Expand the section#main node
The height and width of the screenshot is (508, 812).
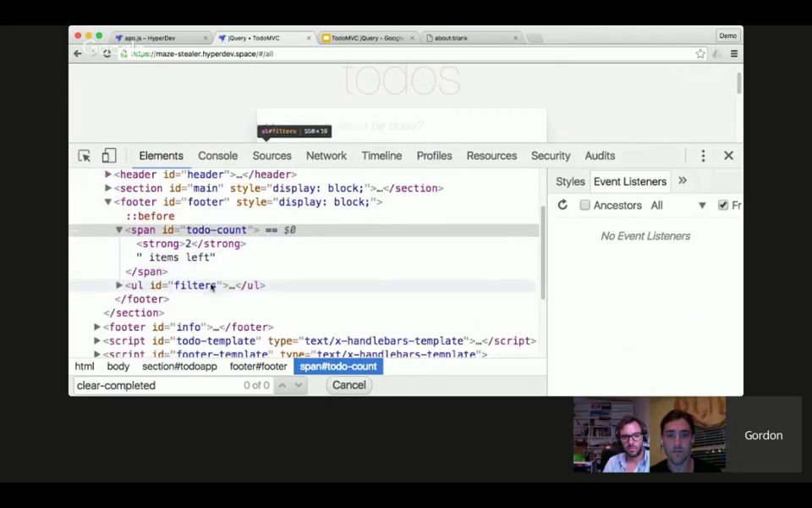[x=107, y=188]
